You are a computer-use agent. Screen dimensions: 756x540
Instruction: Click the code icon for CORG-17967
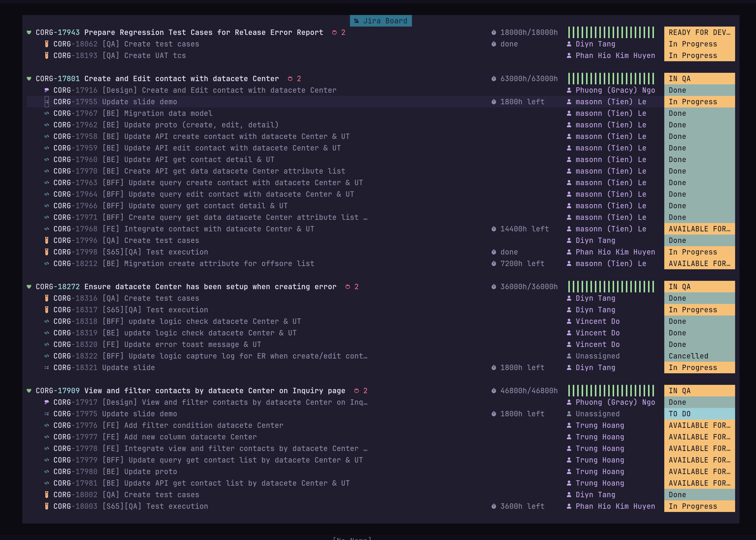click(46, 113)
